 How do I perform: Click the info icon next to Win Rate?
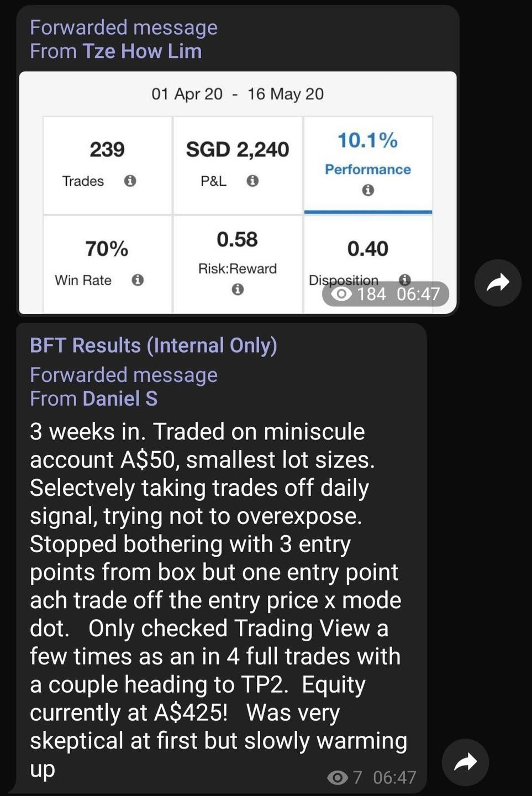(x=138, y=280)
